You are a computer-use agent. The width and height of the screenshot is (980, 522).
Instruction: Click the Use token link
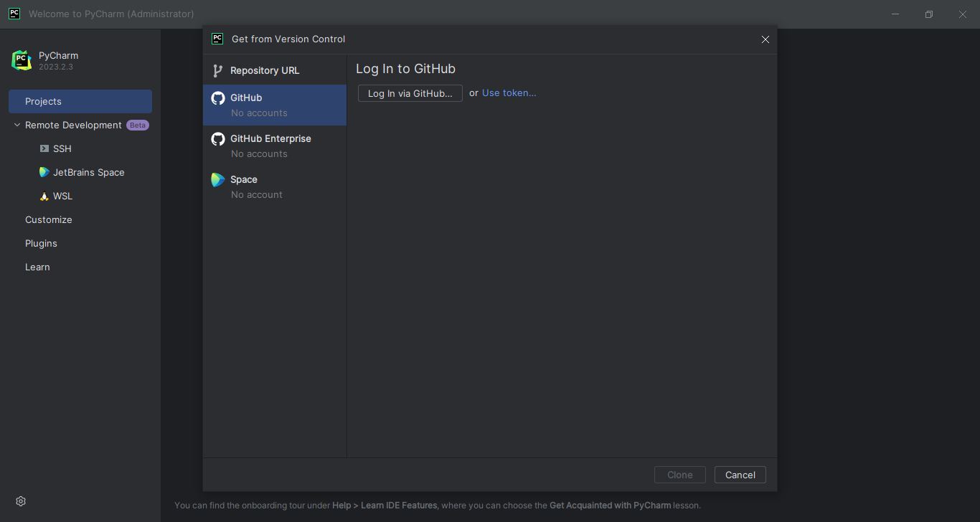click(509, 92)
